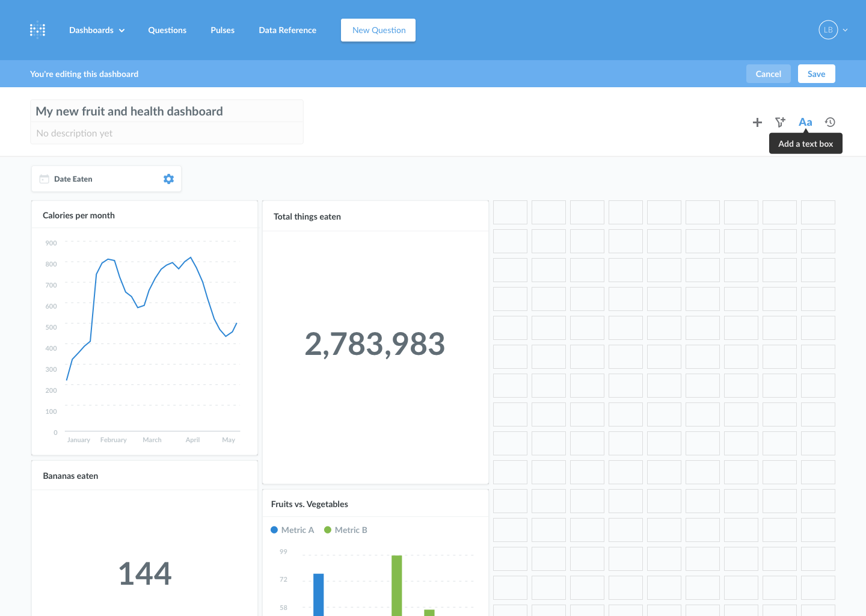
Task: Open Date Eaten filter settings gear
Action: coord(168,179)
